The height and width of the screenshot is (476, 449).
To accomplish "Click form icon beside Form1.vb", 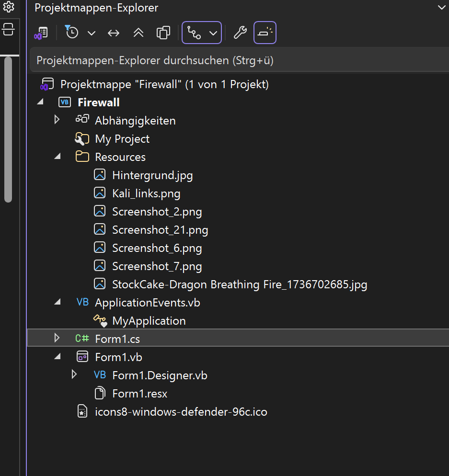I will [x=82, y=357].
